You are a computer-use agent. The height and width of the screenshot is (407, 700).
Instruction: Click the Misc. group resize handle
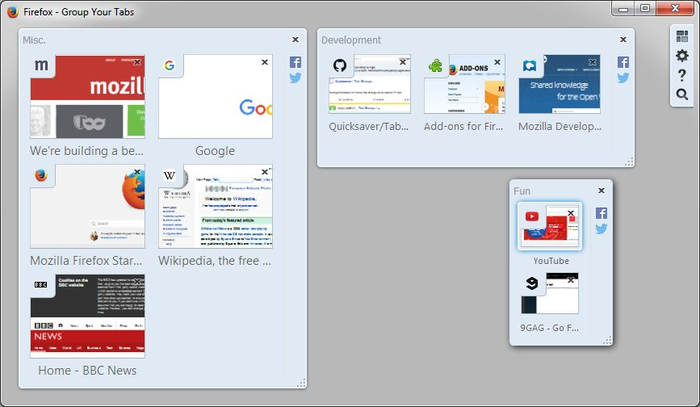tap(302, 383)
